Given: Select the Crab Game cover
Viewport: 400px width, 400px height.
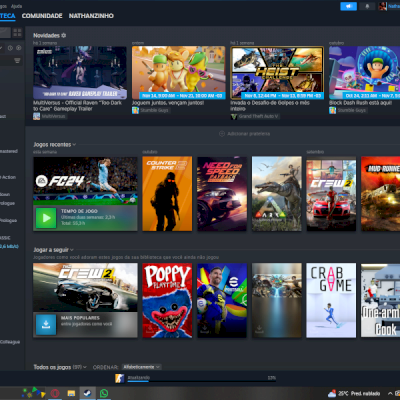Looking at the screenshot, I should coord(331,300).
